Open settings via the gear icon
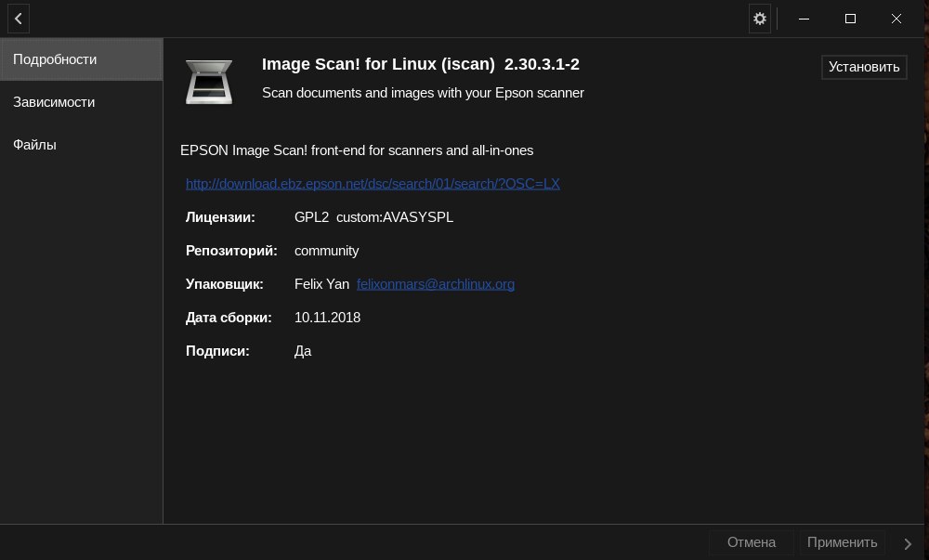The image size is (929, 560). coord(760,19)
